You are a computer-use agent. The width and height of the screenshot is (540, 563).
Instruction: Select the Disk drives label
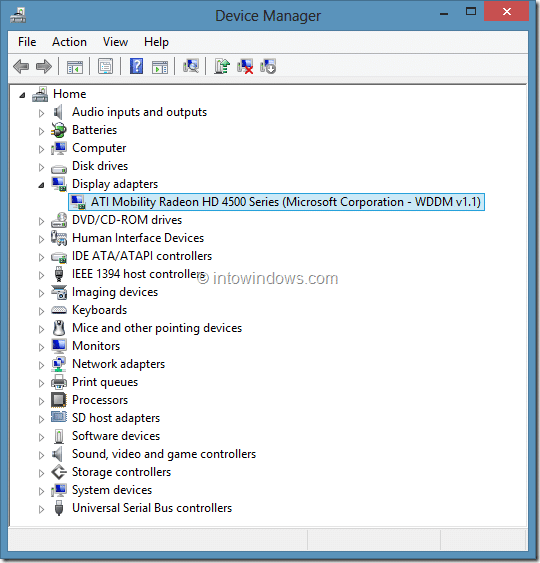pyautogui.click(x=100, y=166)
